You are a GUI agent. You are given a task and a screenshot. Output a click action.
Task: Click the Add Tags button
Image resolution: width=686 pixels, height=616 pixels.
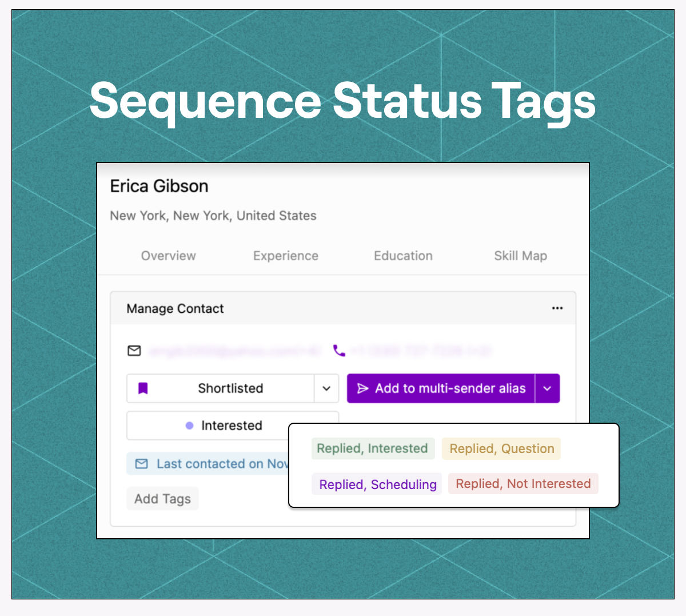click(162, 499)
